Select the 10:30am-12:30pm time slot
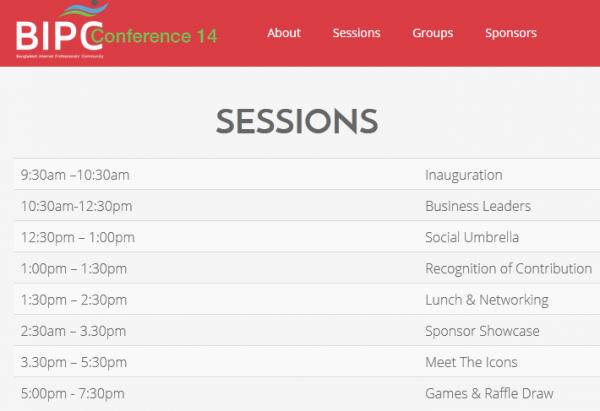This screenshot has width=600, height=411. coord(76,206)
